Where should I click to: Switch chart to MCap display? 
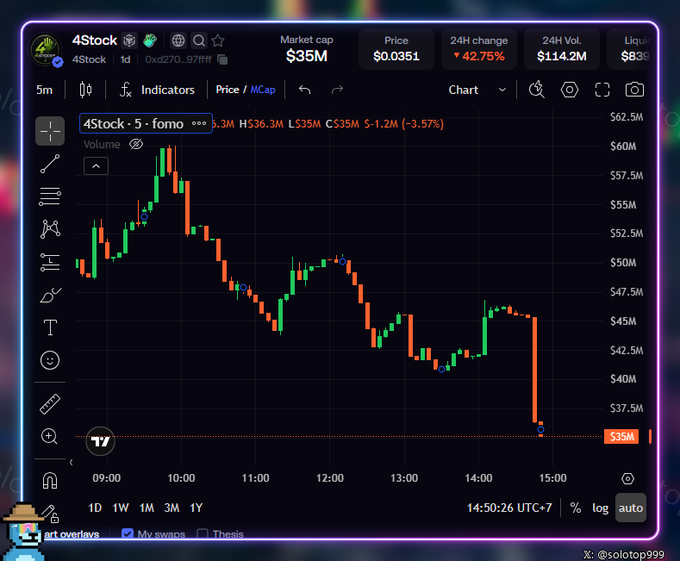[x=263, y=89]
